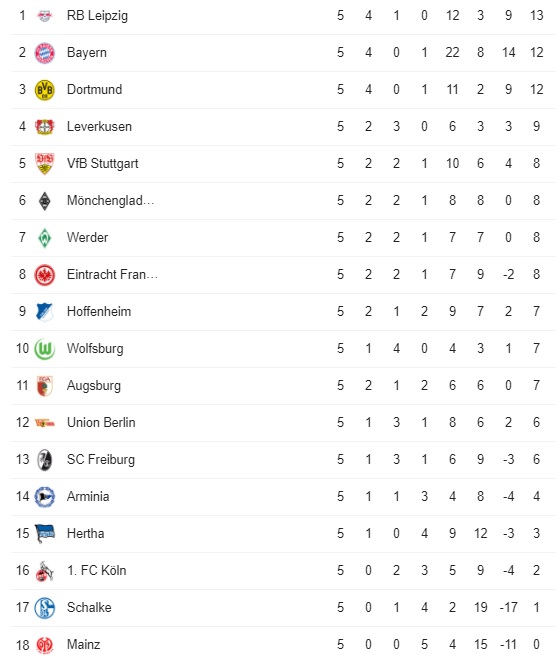Select RB Leipzig's 13 points value
This screenshot has height=667, width=556.
click(536, 16)
